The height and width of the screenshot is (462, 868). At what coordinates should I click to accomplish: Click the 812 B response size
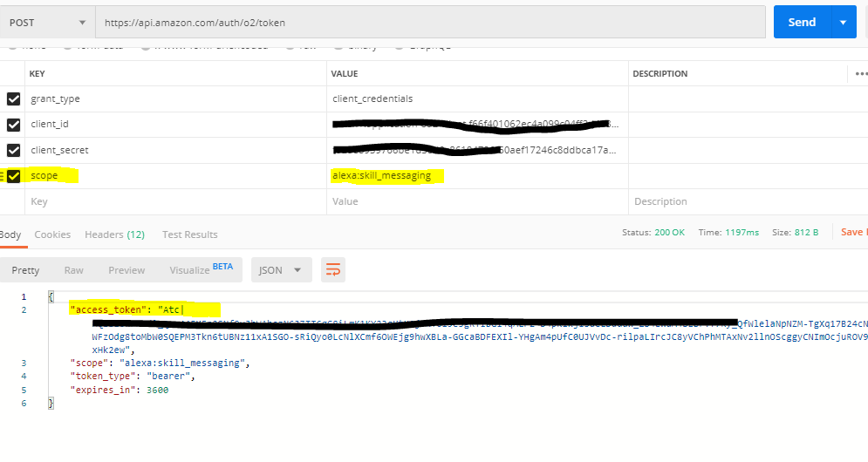(806, 233)
